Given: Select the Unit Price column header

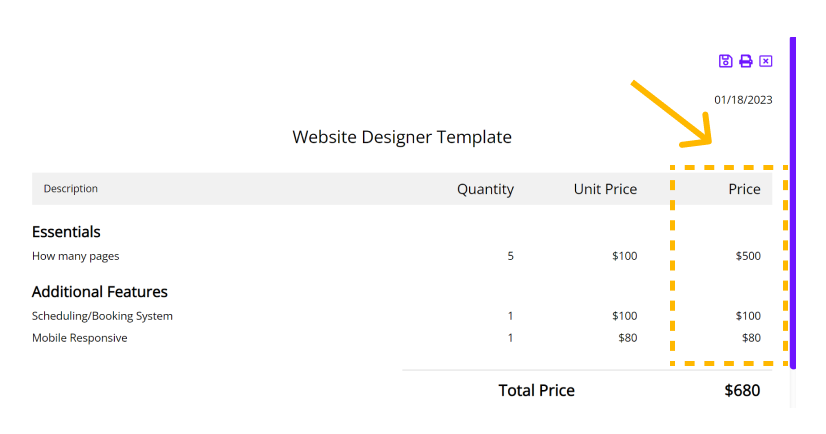Looking at the screenshot, I should click(605, 189).
